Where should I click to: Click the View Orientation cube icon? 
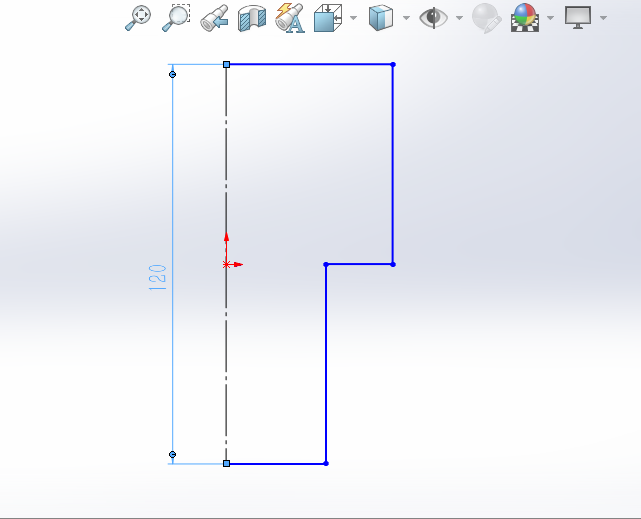(x=328, y=18)
